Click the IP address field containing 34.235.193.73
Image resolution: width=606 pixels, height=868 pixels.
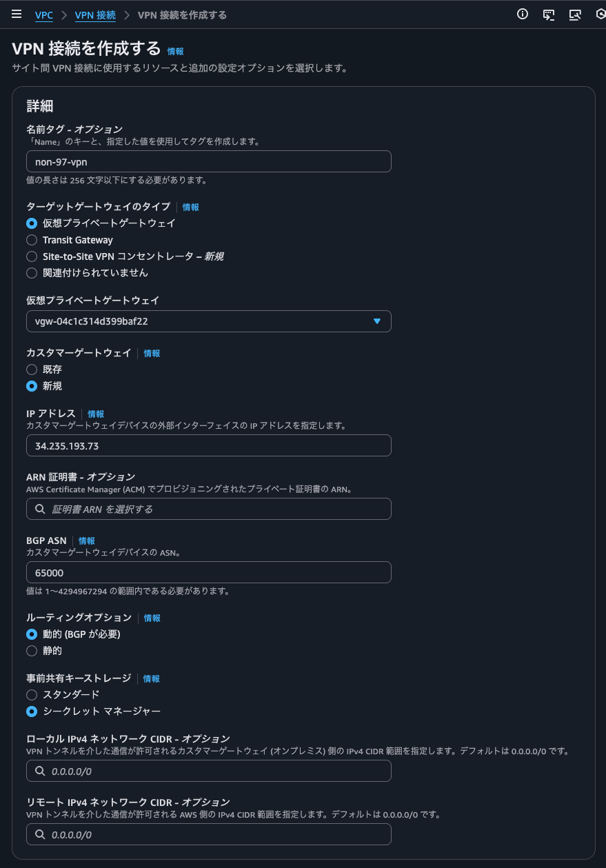pos(208,445)
